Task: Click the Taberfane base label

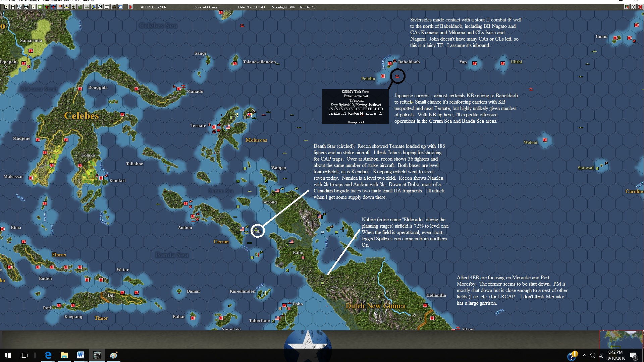Action: pyautogui.click(x=259, y=321)
